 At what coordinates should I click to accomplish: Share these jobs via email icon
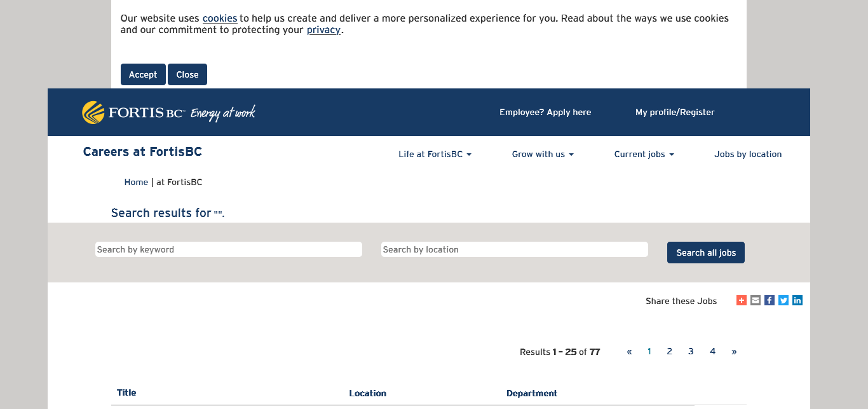[756, 300]
